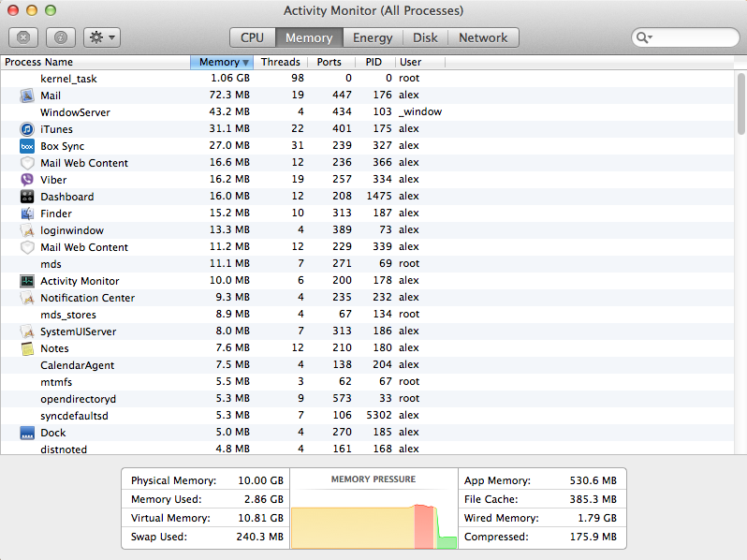Screen dimensions: 747x560
Task: Sort by the Process Name column header
Action: pos(95,62)
